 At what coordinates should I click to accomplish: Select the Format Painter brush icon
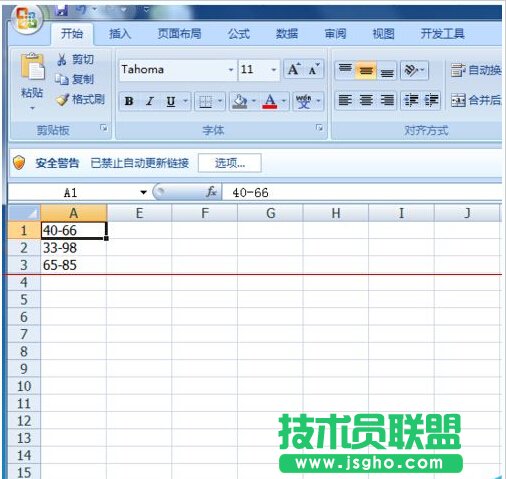click(x=63, y=99)
